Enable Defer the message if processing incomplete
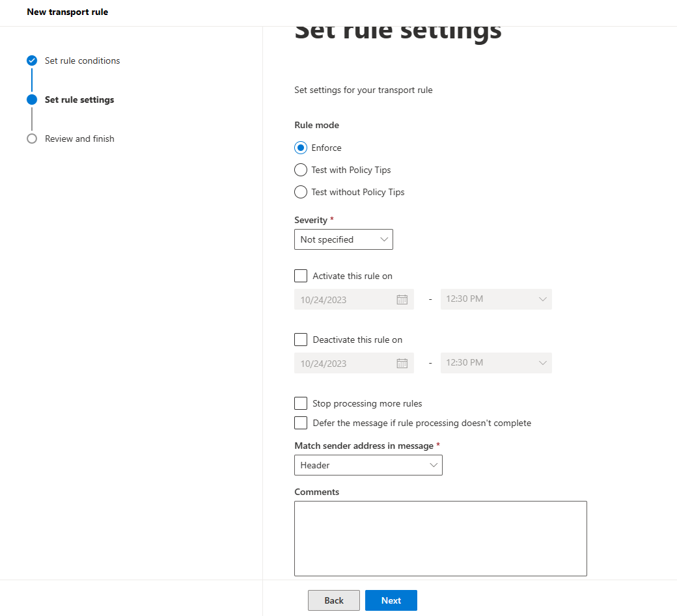The width and height of the screenshot is (677, 616). [x=301, y=423]
